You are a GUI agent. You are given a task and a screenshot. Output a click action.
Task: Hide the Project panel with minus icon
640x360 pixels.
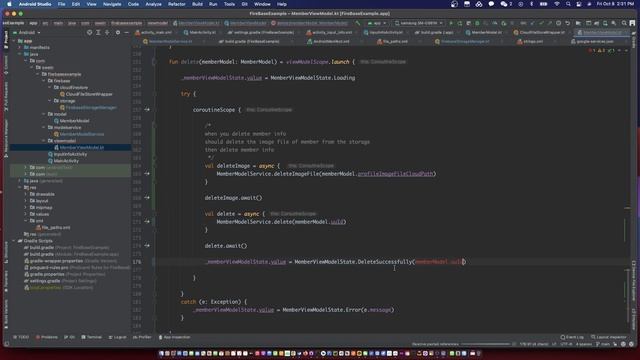click(x=126, y=32)
